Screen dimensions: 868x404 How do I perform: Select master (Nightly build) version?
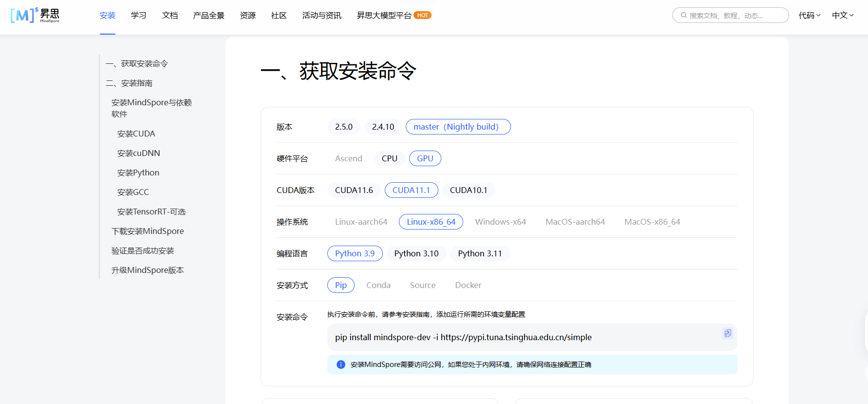(458, 127)
